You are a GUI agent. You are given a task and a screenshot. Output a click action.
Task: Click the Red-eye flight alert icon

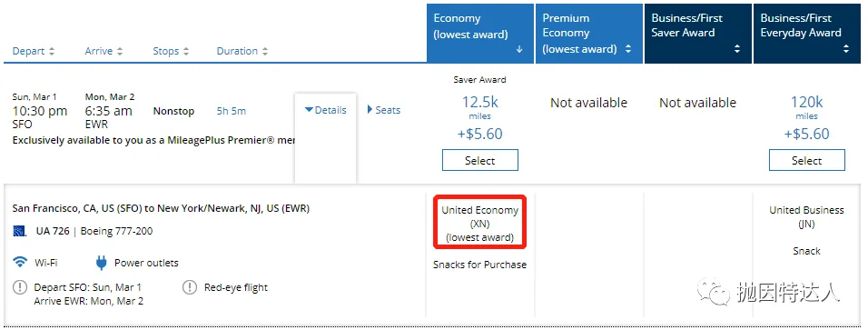point(190,287)
